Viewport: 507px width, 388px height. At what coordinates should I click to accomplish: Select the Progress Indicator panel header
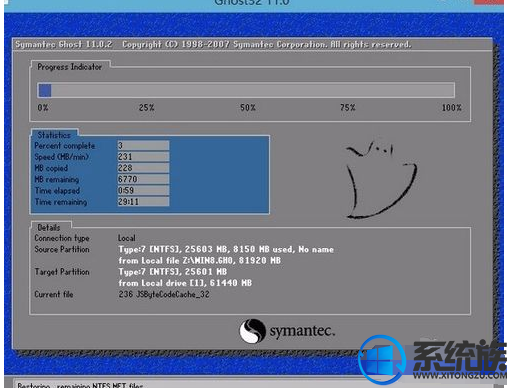click(x=70, y=67)
